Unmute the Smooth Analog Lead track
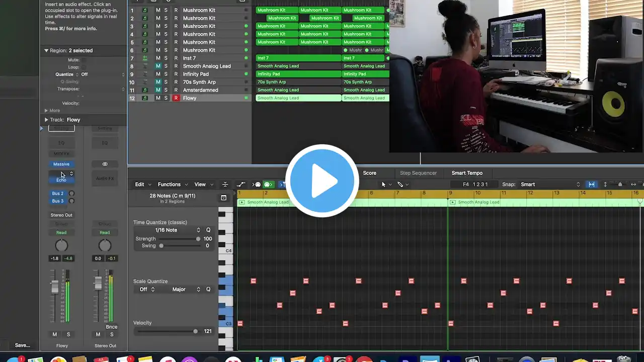 (x=158, y=66)
